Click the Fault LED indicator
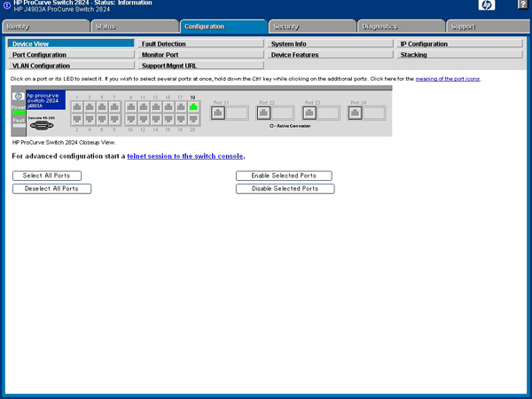 click(19, 126)
